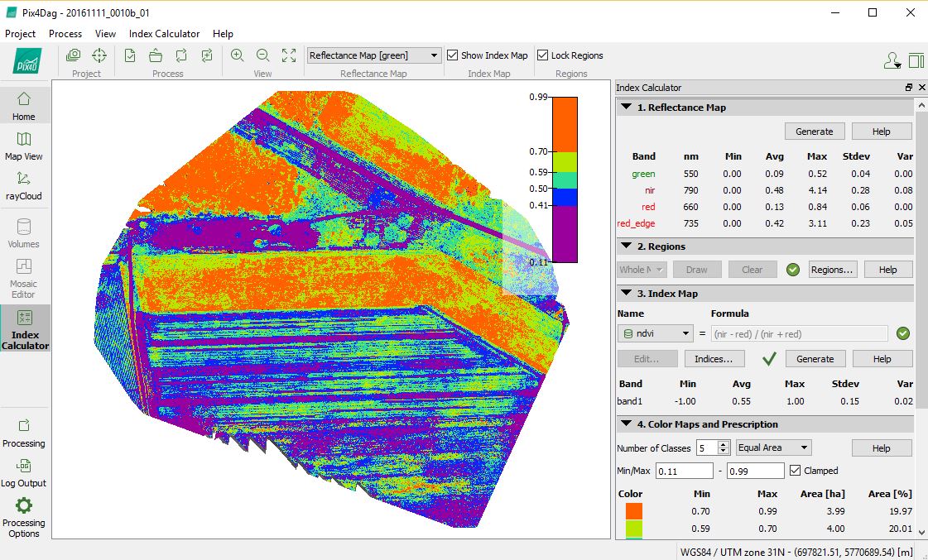Viewport: 928px width, 560px height.
Task: Collapse the 2. Regions section
Action: pos(626,246)
